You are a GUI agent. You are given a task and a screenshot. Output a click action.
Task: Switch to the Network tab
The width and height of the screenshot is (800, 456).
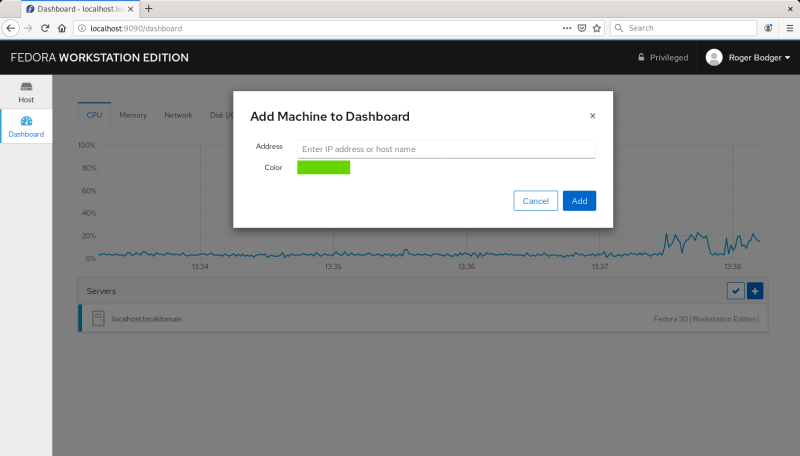click(179, 115)
